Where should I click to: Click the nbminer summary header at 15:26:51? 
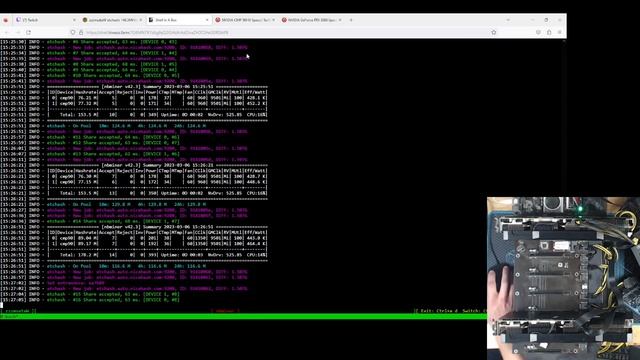click(157, 227)
